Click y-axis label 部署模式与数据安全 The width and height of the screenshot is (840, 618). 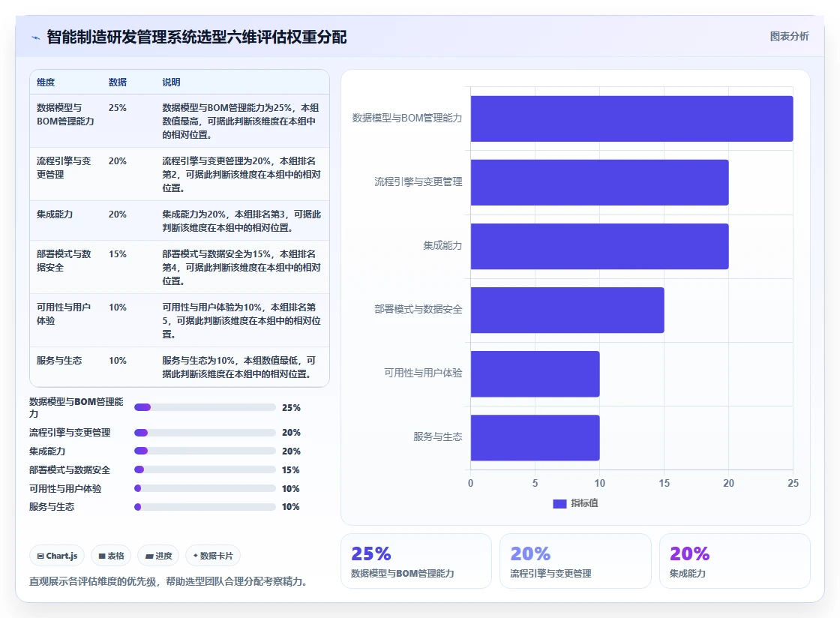pos(418,309)
